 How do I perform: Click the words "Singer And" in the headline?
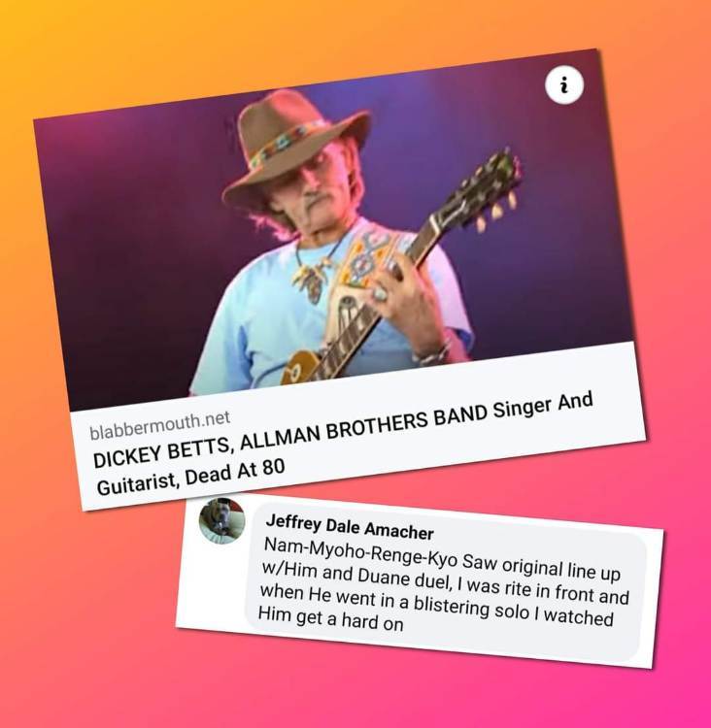[x=543, y=405]
